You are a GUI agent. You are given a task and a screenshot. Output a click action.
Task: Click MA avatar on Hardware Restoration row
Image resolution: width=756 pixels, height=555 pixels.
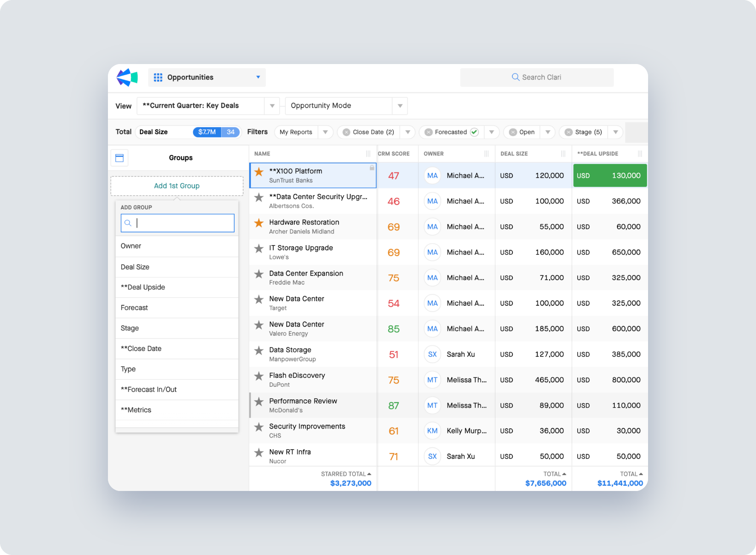[432, 227]
